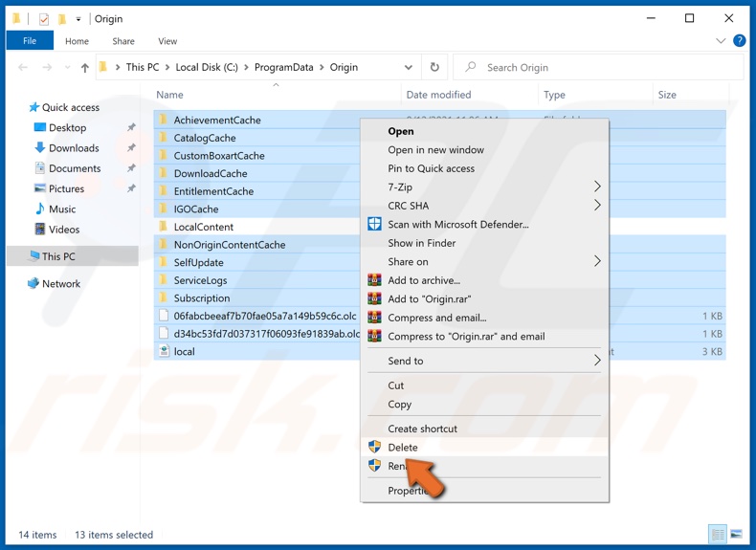Image resolution: width=756 pixels, height=550 pixels.
Task: Go up one folder level
Action: [85, 68]
